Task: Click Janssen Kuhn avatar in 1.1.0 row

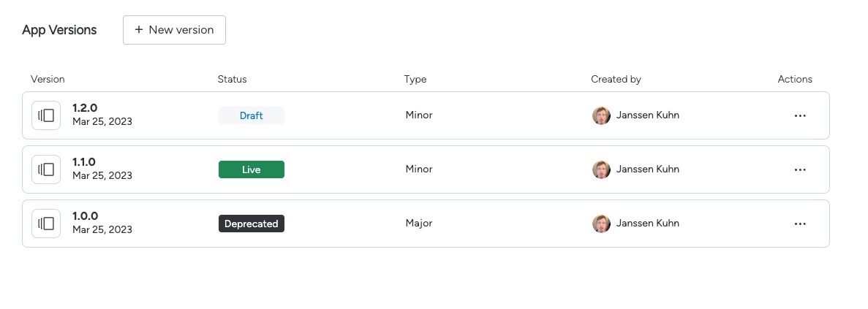Action: (x=601, y=169)
